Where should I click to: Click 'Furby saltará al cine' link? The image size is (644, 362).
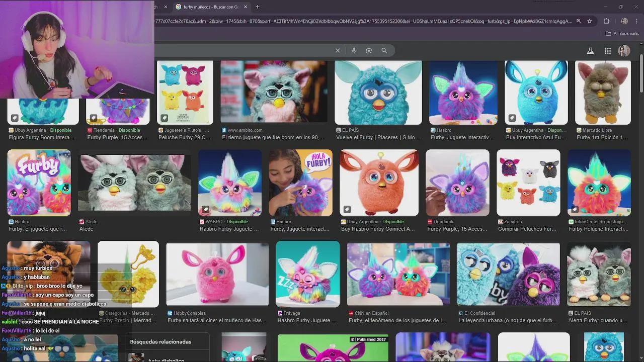tap(217, 320)
